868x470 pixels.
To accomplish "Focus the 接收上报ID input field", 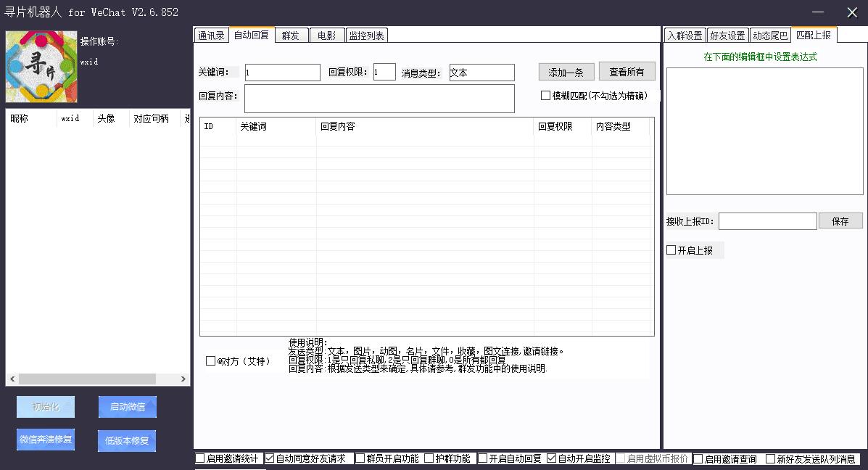I will pyautogui.click(x=768, y=221).
